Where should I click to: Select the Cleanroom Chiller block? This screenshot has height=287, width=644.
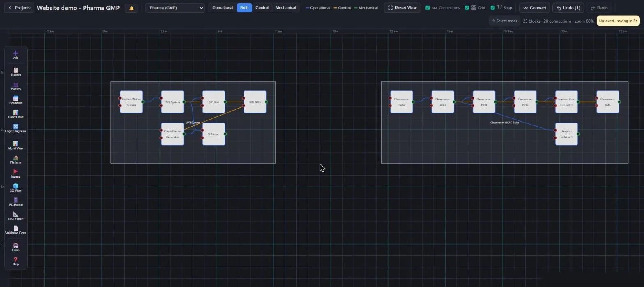click(402, 102)
